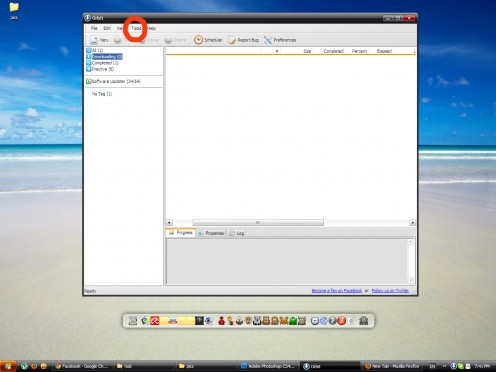Click the red Avira icon in the dock
Viewport: 496px width, 372px height.
tap(155, 321)
